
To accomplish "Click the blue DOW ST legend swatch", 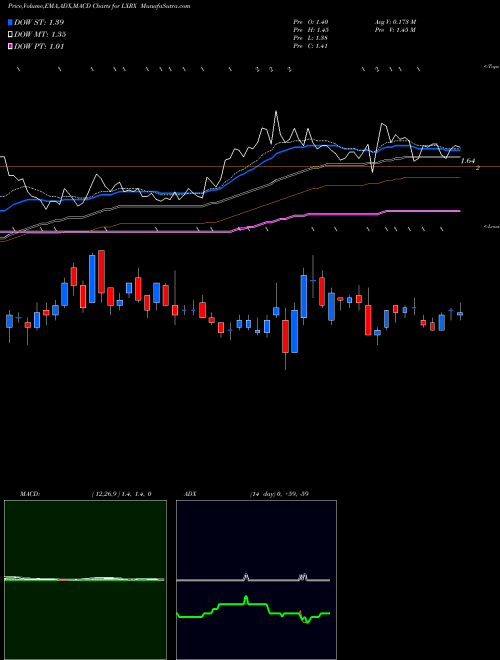I will point(10,22).
